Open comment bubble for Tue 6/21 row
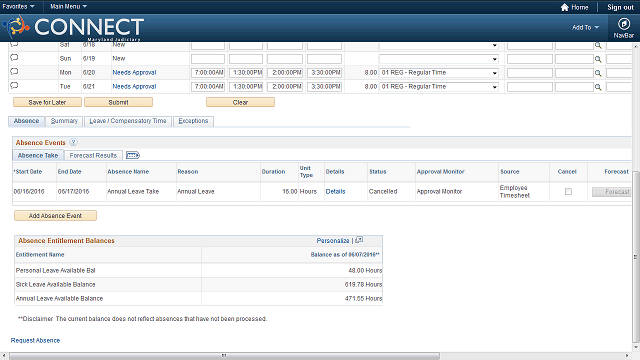Screen dimensions: 640x360 (x=14, y=86)
